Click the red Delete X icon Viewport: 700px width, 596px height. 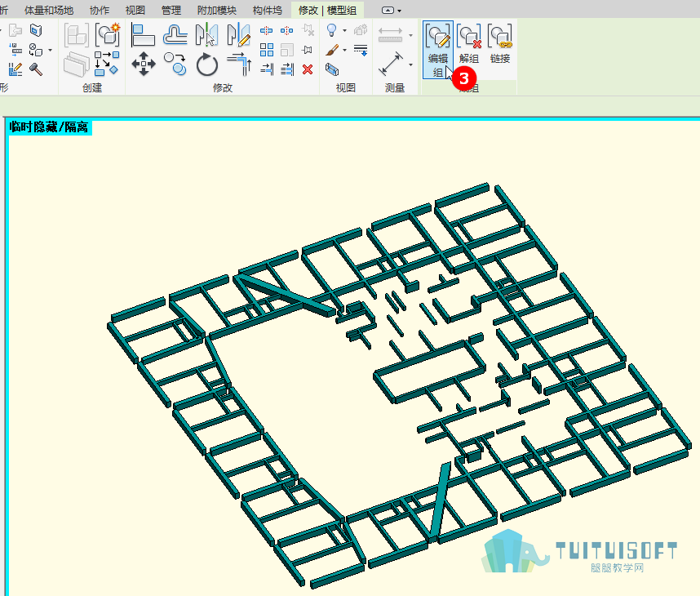coord(308,69)
